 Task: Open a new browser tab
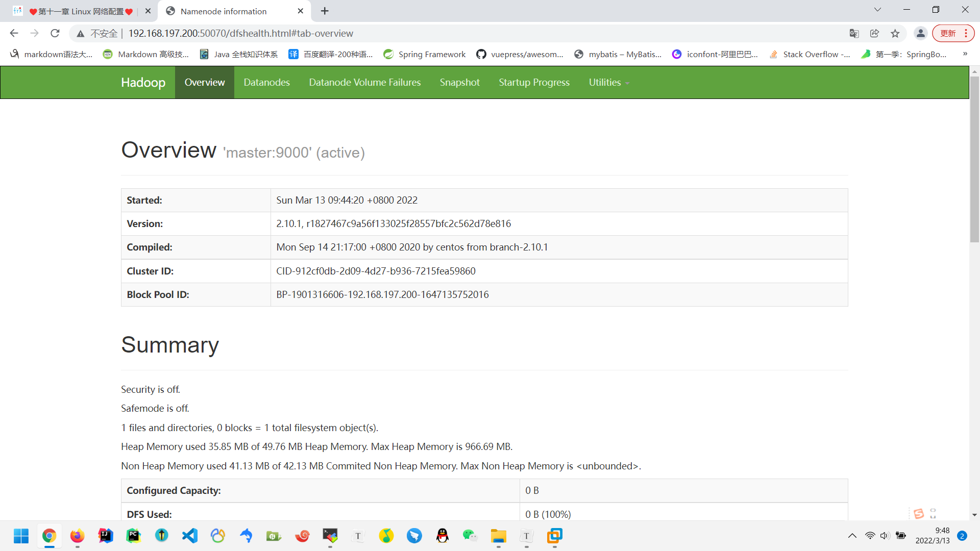click(325, 11)
